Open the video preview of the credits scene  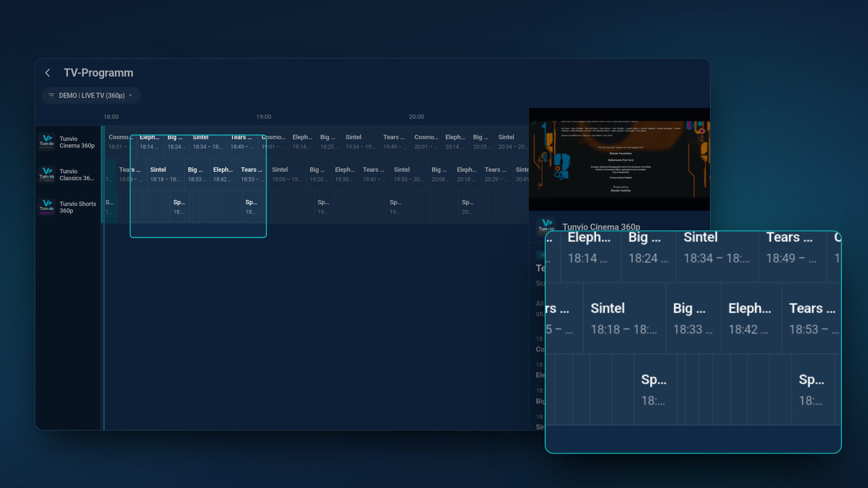(x=620, y=159)
